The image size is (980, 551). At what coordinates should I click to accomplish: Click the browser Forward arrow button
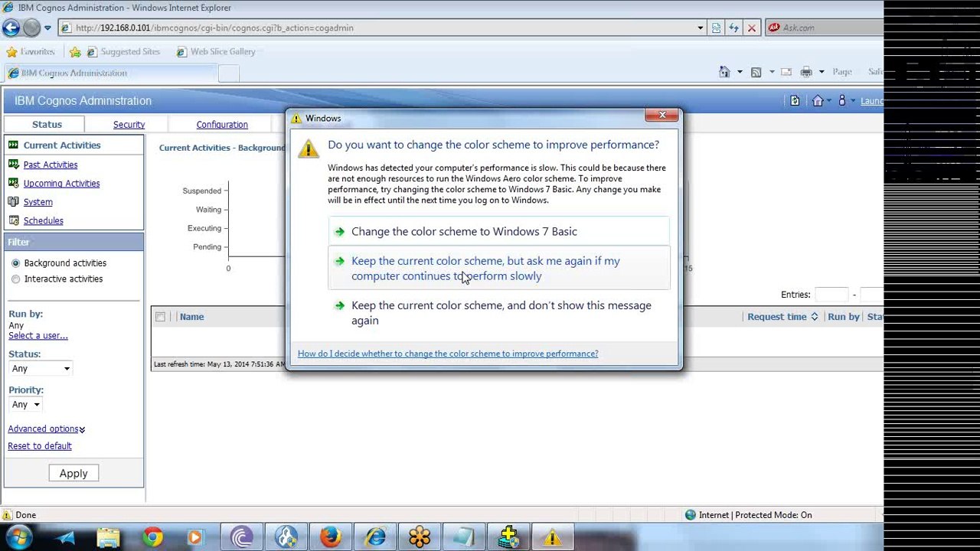point(31,28)
